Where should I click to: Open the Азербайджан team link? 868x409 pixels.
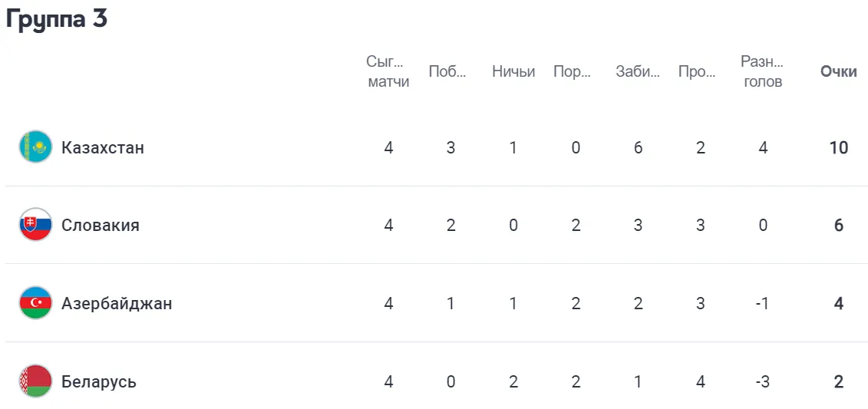117,304
